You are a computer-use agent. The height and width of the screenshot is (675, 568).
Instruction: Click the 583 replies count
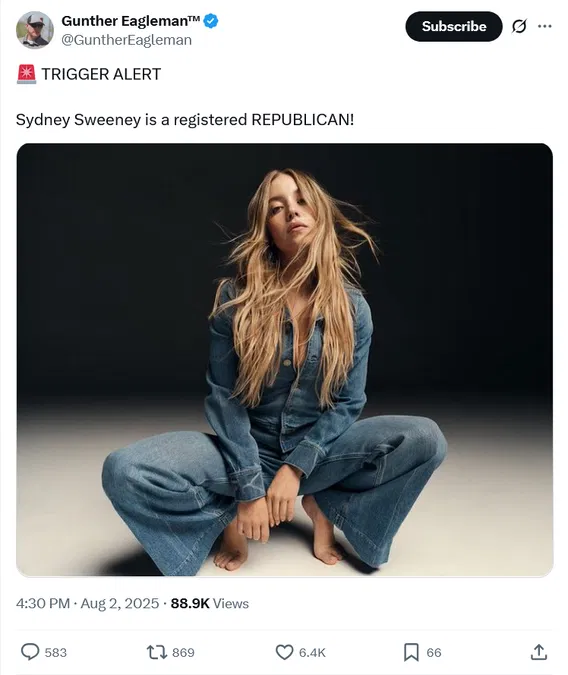(56, 653)
